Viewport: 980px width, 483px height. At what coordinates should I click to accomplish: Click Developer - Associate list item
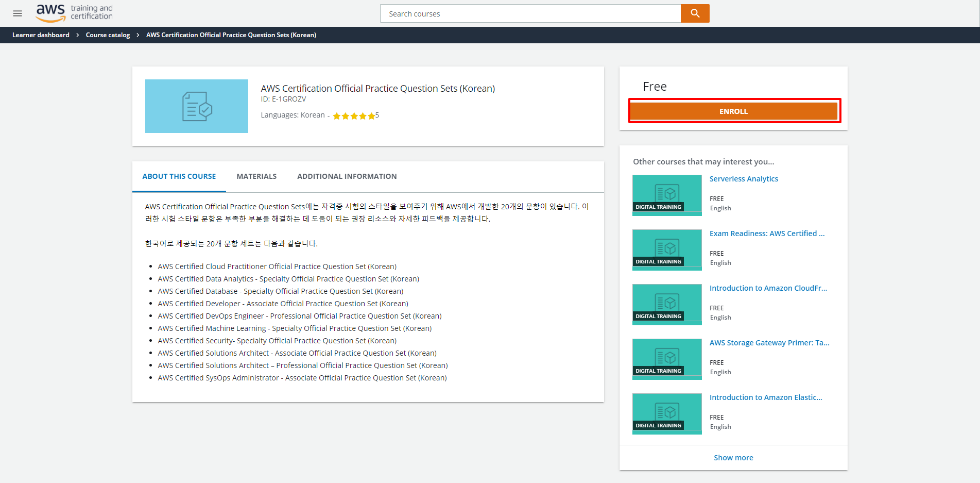pos(283,304)
